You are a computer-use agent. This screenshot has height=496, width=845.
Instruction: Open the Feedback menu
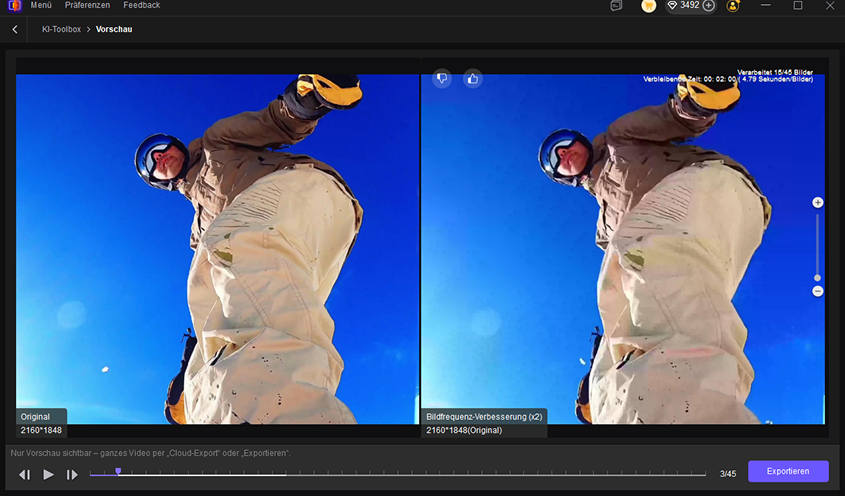(141, 6)
